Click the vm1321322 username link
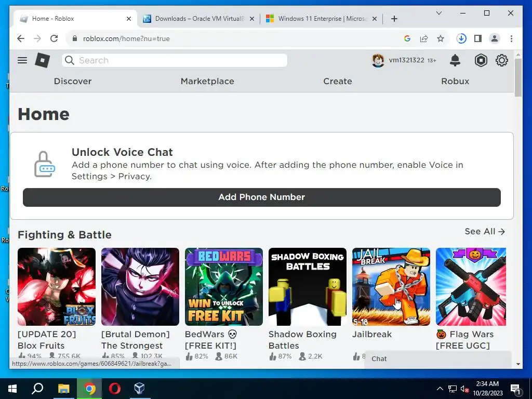The image size is (532, 399). click(x=406, y=60)
